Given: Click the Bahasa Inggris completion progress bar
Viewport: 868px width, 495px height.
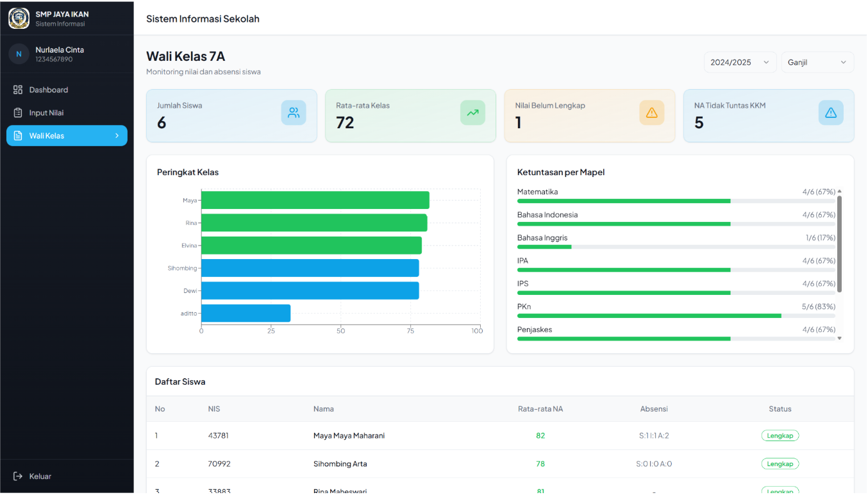Looking at the screenshot, I should tap(676, 247).
